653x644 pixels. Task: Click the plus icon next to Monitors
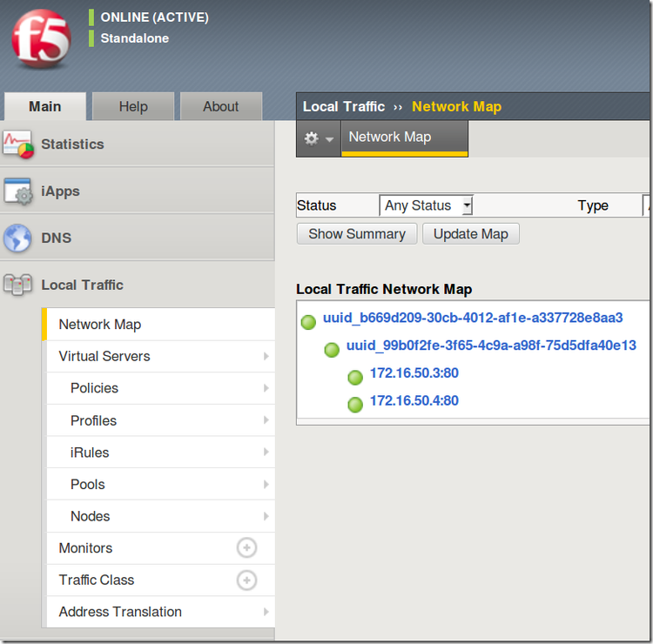click(246, 548)
